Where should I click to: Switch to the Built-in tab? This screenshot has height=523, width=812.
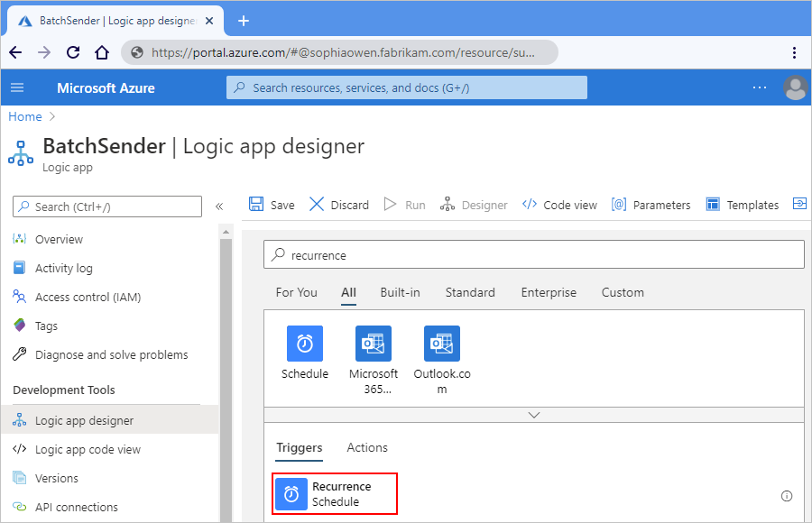[x=400, y=292]
